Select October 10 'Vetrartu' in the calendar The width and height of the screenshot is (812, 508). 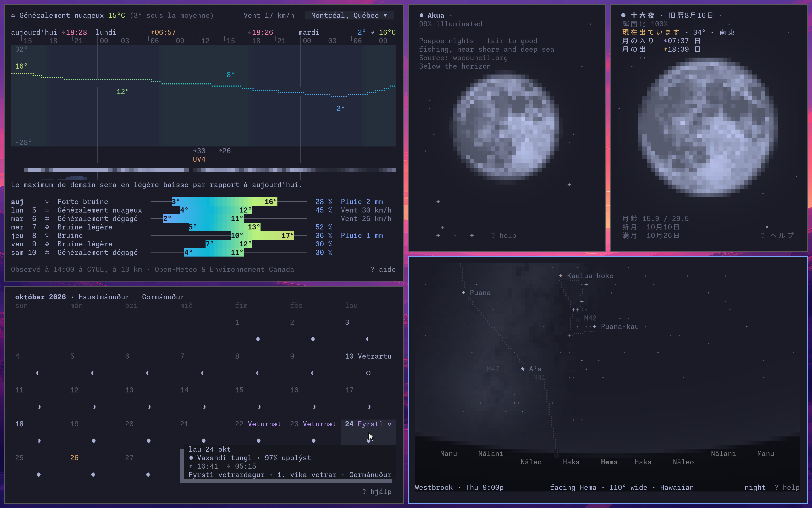pyautogui.click(x=368, y=356)
